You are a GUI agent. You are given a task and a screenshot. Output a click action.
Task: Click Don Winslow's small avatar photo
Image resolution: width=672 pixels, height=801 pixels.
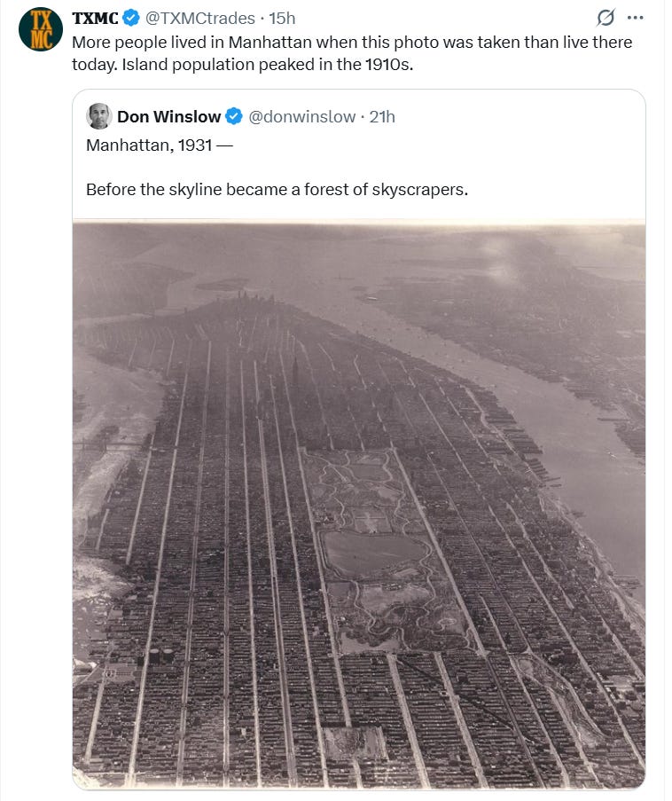point(99,116)
